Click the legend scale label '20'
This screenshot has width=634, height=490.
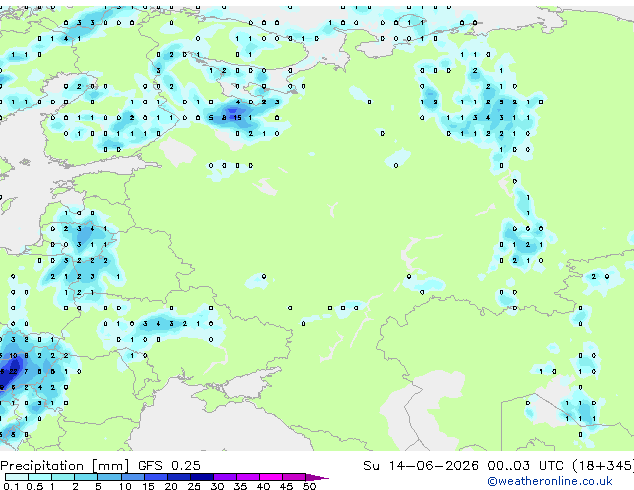[171, 486]
